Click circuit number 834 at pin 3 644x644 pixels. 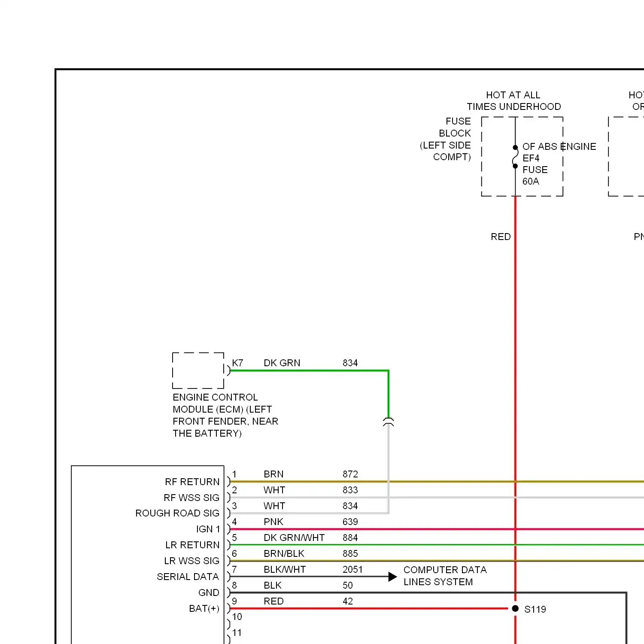click(x=350, y=506)
